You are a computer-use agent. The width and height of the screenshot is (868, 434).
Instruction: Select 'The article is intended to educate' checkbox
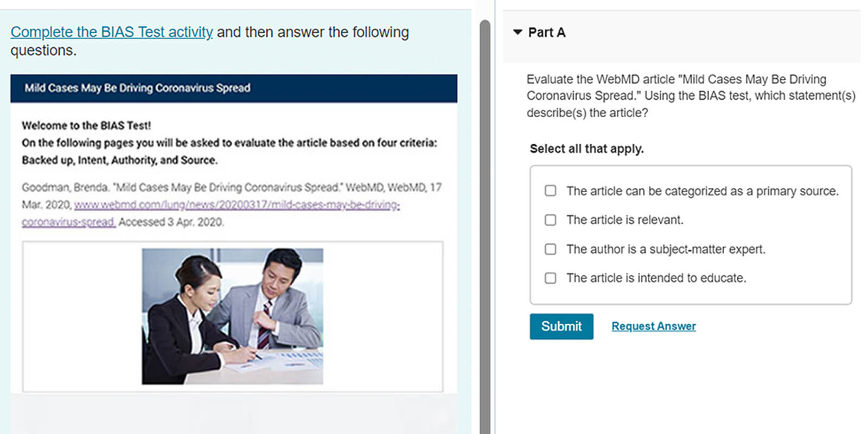pos(551,278)
